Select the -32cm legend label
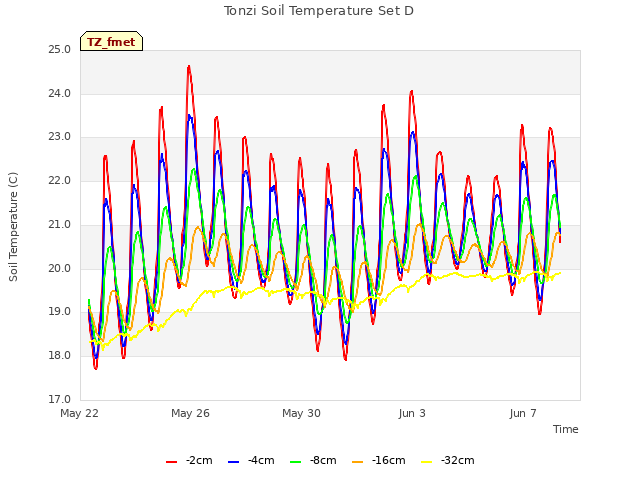The image size is (640, 480). pos(458,460)
